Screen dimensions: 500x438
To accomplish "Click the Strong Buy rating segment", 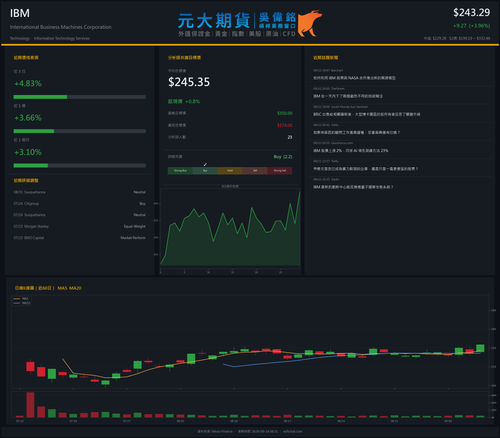I will 180,171.
